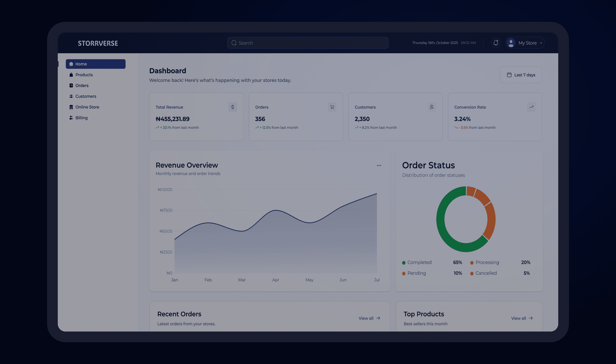This screenshot has height=364, width=616.
Task: Click the Completed 65% value
Action: [458, 262]
